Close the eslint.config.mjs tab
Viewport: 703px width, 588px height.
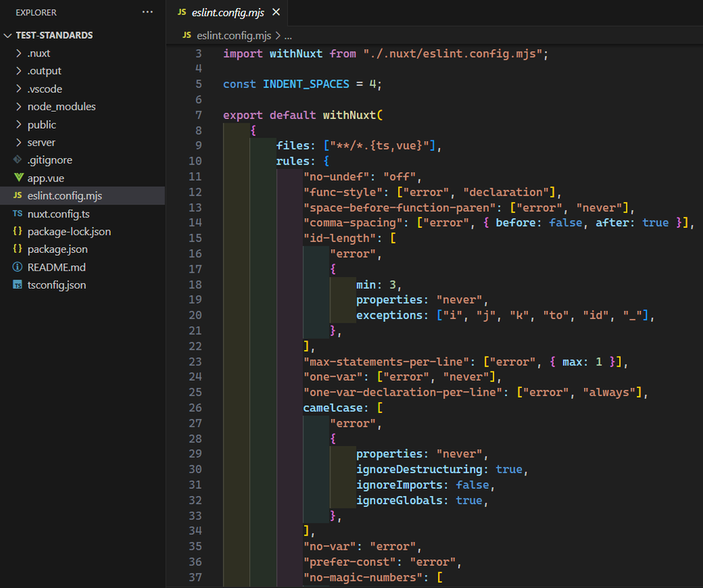(x=276, y=12)
